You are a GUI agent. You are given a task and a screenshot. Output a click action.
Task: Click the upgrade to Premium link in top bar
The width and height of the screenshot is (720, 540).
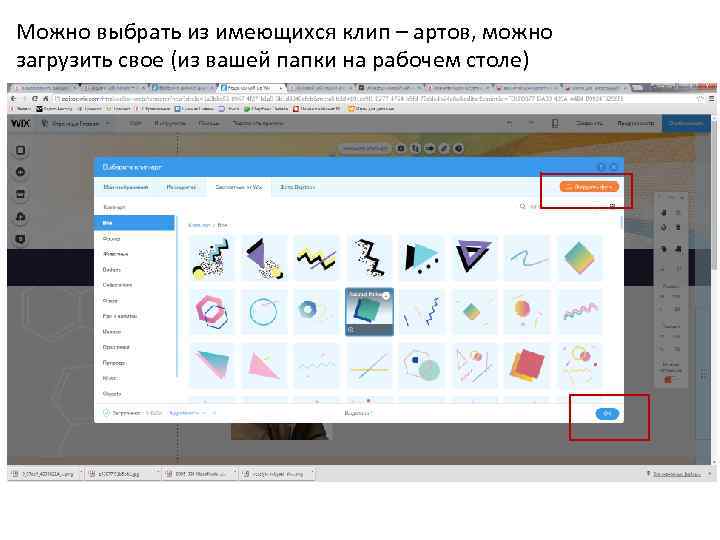point(258,123)
